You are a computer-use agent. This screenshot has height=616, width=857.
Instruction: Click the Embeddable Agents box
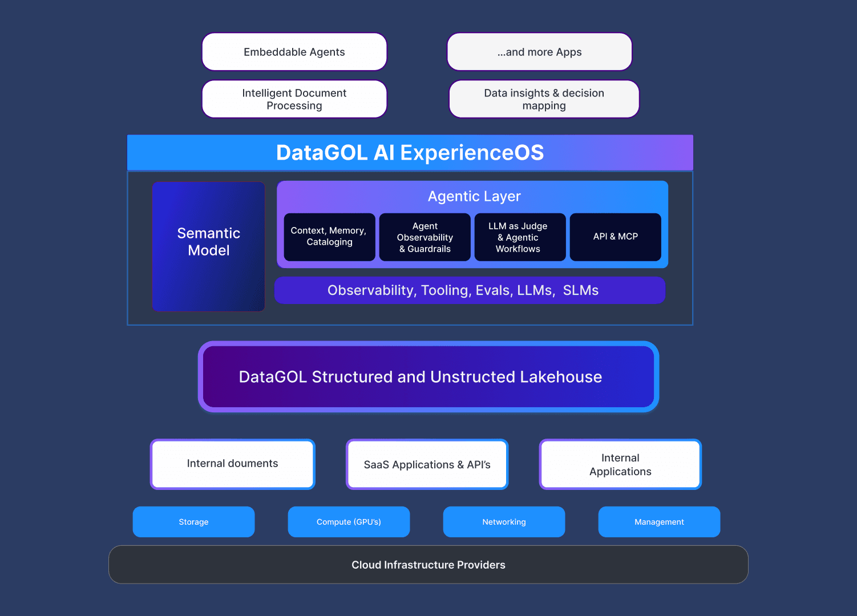(294, 52)
